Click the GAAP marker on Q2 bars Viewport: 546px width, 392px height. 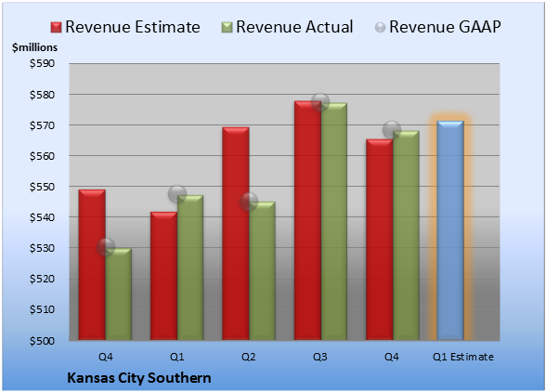(x=249, y=202)
